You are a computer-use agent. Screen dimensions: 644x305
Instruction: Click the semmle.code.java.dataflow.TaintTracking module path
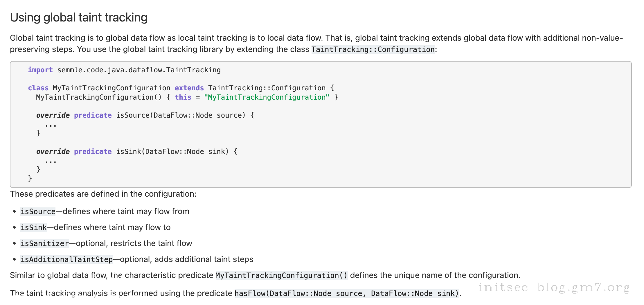tap(139, 70)
